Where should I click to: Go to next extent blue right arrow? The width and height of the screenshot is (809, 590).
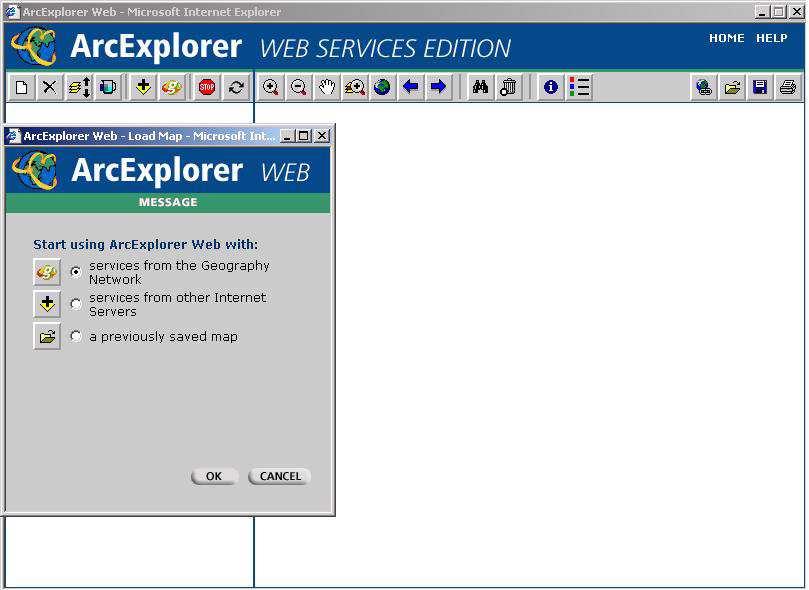coord(439,87)
